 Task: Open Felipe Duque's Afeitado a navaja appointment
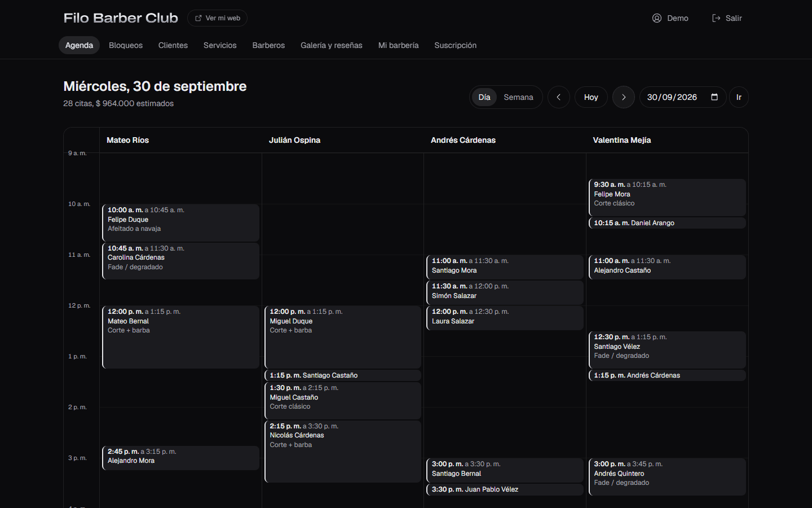[180, 223]
